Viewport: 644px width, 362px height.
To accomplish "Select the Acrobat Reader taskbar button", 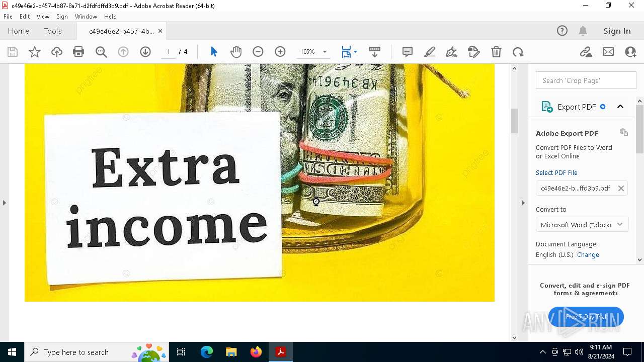I will click(x=281, y=352).
